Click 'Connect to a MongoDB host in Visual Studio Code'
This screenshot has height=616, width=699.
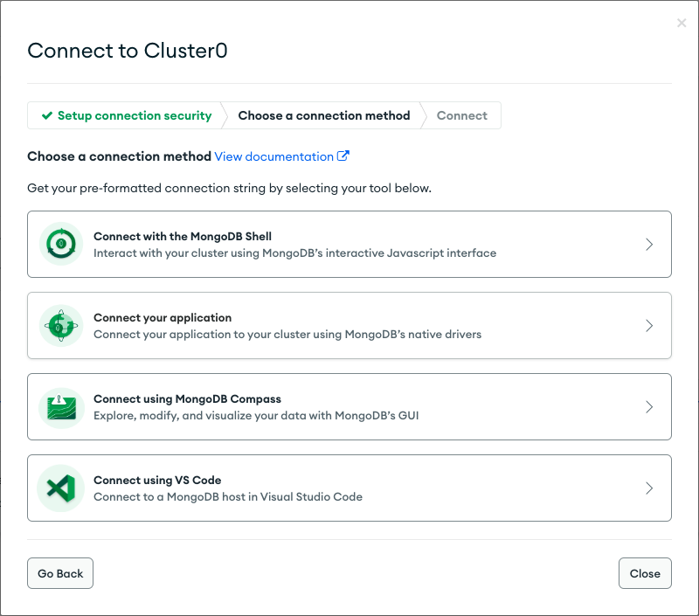(228, 496)
